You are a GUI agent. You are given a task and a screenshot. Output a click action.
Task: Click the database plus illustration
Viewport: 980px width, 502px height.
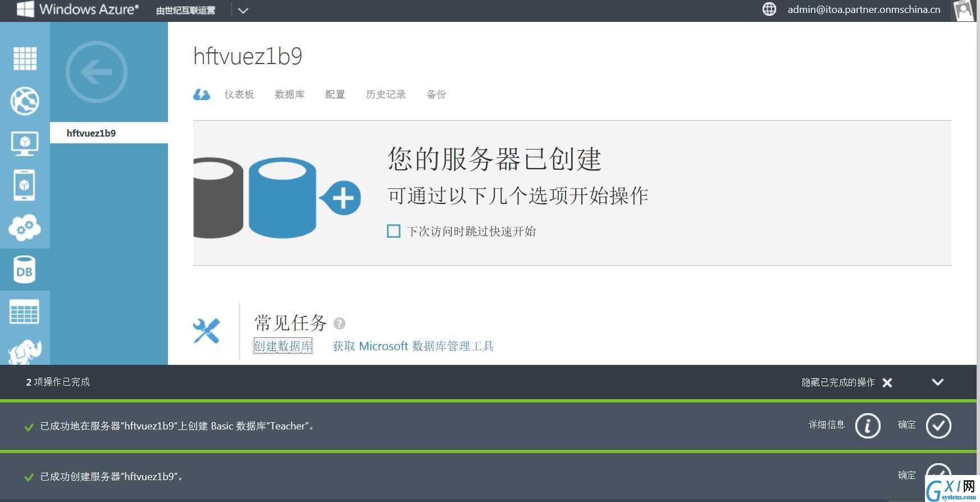(277, 197)
